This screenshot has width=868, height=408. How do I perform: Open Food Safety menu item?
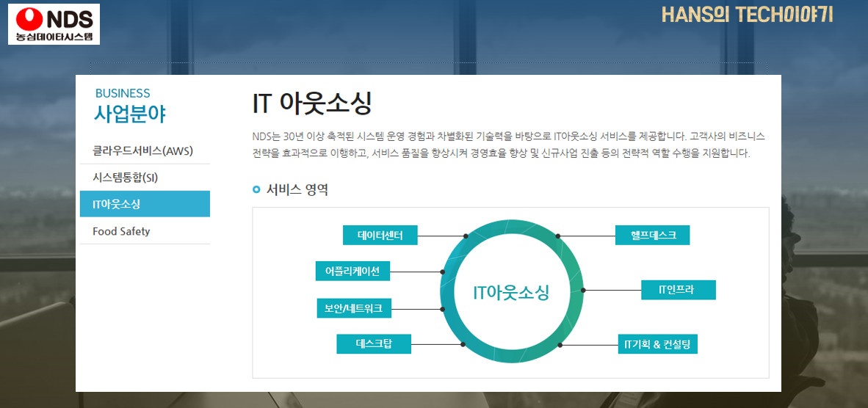145,231
